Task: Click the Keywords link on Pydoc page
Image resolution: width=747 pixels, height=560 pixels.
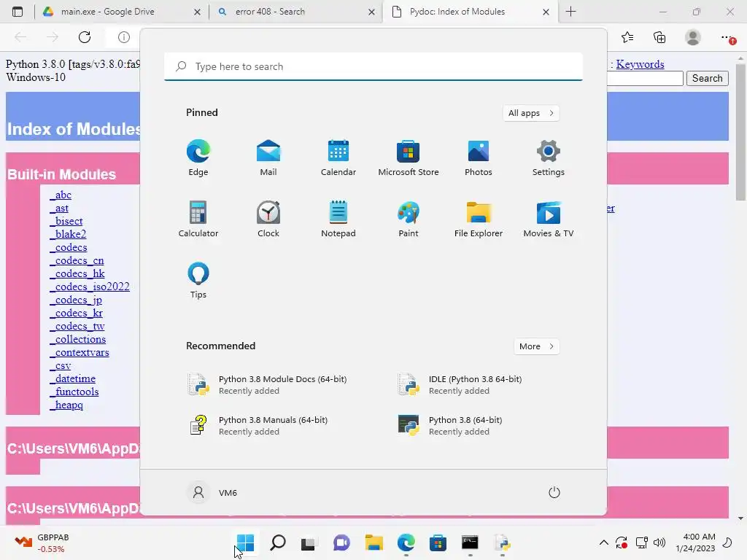Action: [640, 64]
